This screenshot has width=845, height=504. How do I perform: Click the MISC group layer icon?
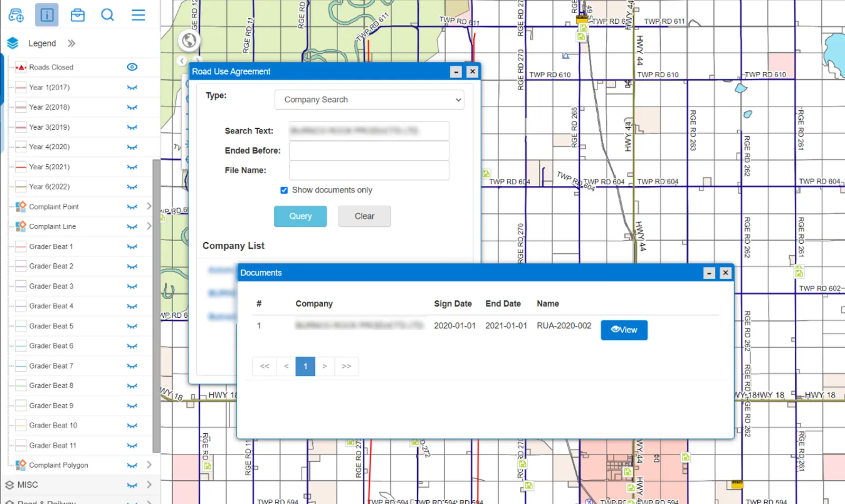click(10, 485)
